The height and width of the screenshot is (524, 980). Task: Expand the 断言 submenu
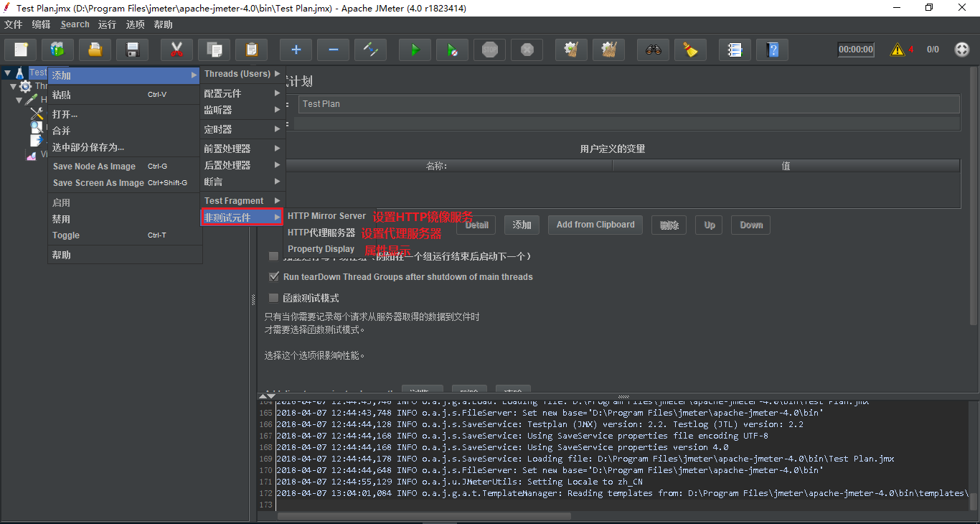coord(242,182)
